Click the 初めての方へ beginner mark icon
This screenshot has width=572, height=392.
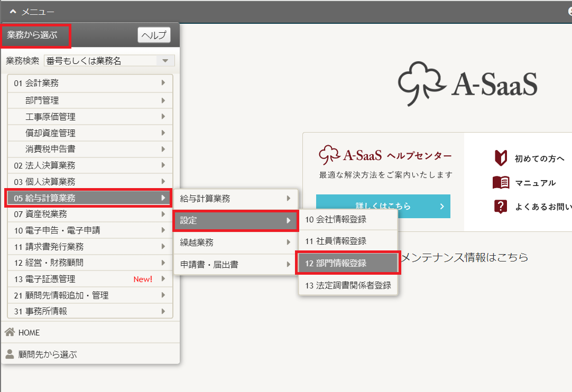501,158
